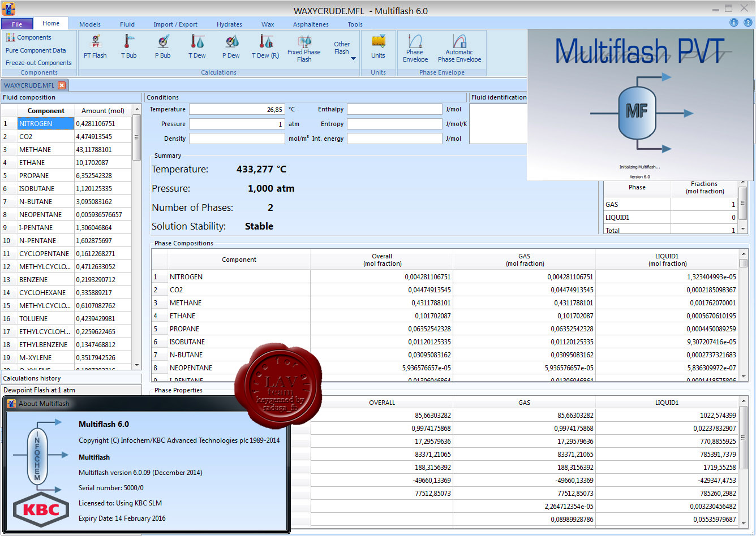The width and height of the screenshot is (756, 536).
Task: Switch to the Models ribbon tab
Action: 90,24
